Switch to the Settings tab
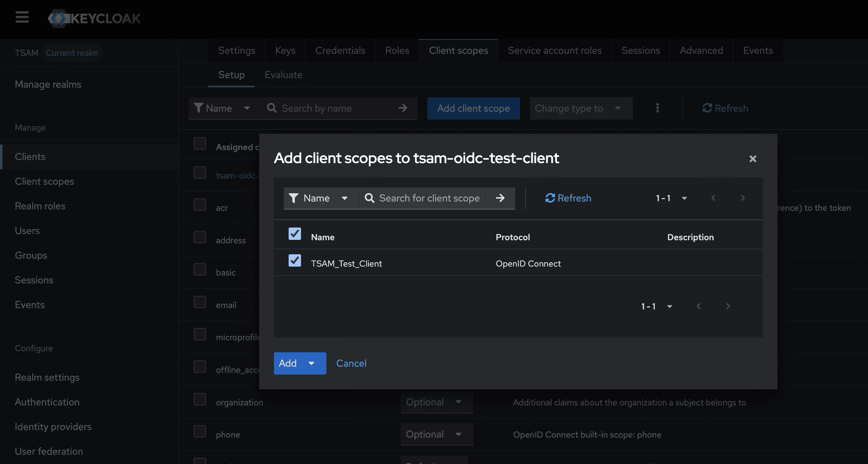The width and height of the screenshot is (868, 464). [x=237, y=51]
